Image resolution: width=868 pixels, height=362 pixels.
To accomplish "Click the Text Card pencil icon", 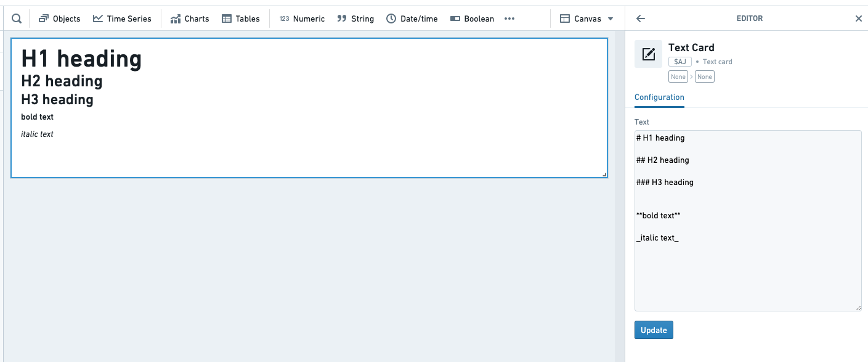I will pyautogui.click(x=648, y=54).
